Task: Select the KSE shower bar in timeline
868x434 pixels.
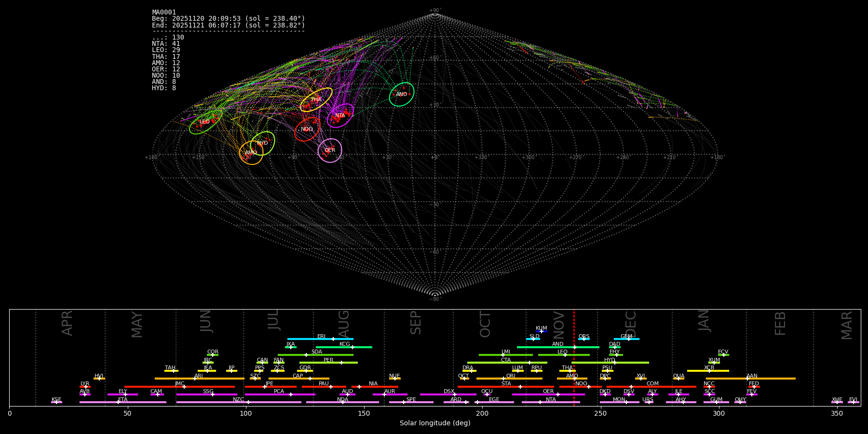Action: (56, 402)
